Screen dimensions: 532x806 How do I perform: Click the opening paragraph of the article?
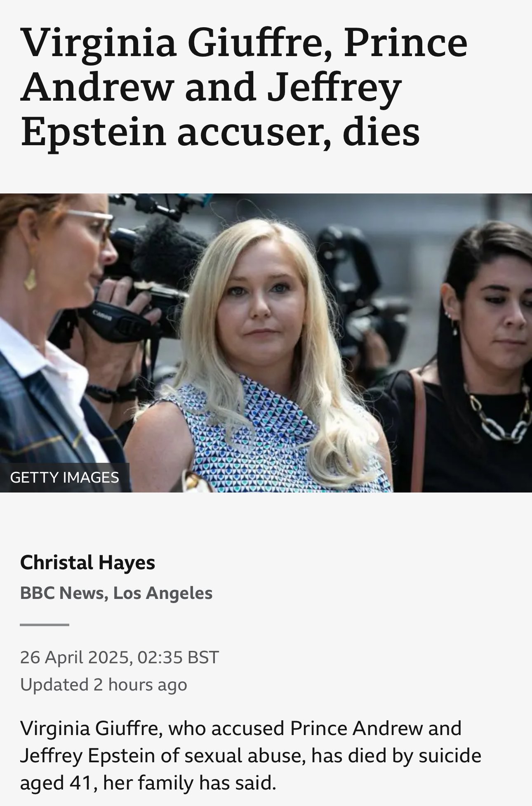click(250, 756)
